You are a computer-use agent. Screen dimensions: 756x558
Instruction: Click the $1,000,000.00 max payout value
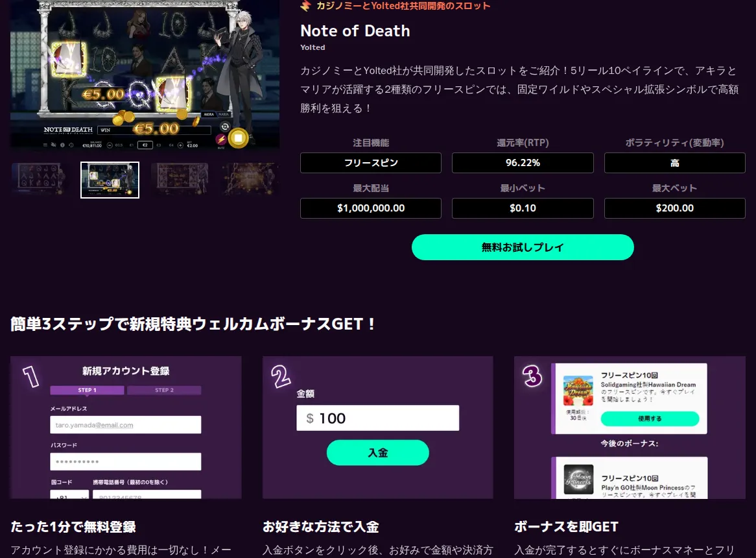point(371,208)
